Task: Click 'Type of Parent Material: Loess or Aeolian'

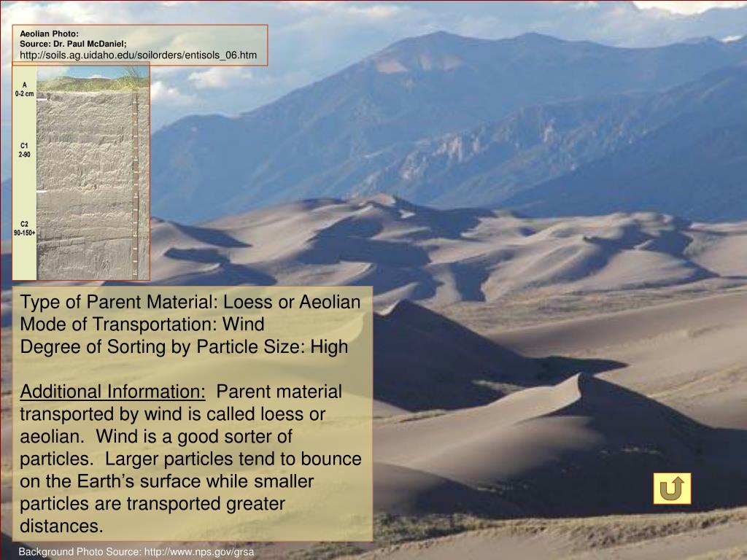Action: click(190, 302)
